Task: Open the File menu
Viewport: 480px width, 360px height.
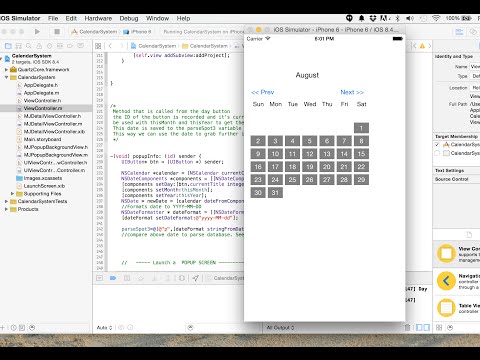Action: tap(53, 18)
